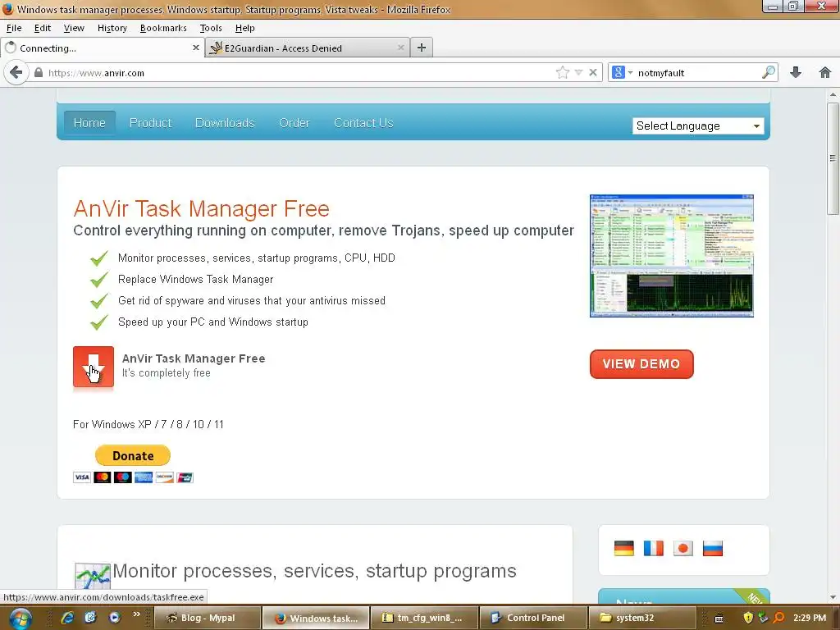840x630 pixels.
Task: Launch Windows Media Player from quick launch
Action: pyautogui.click(x=114, y=618)
